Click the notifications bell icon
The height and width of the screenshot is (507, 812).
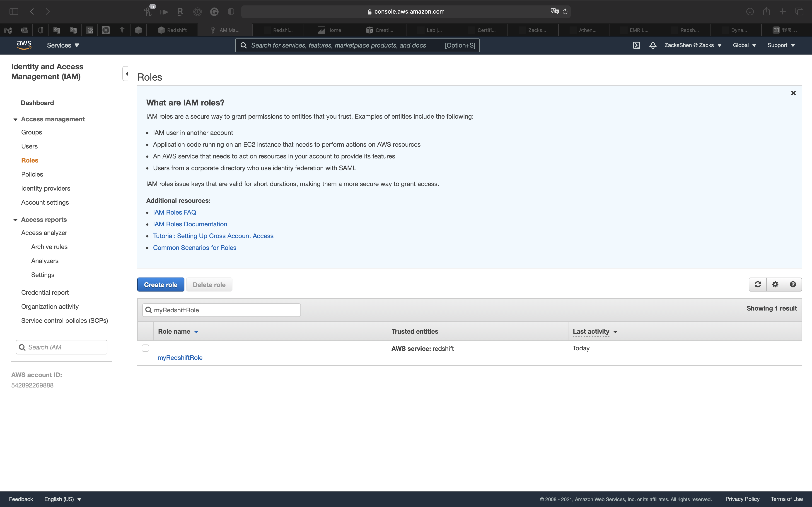653,45
